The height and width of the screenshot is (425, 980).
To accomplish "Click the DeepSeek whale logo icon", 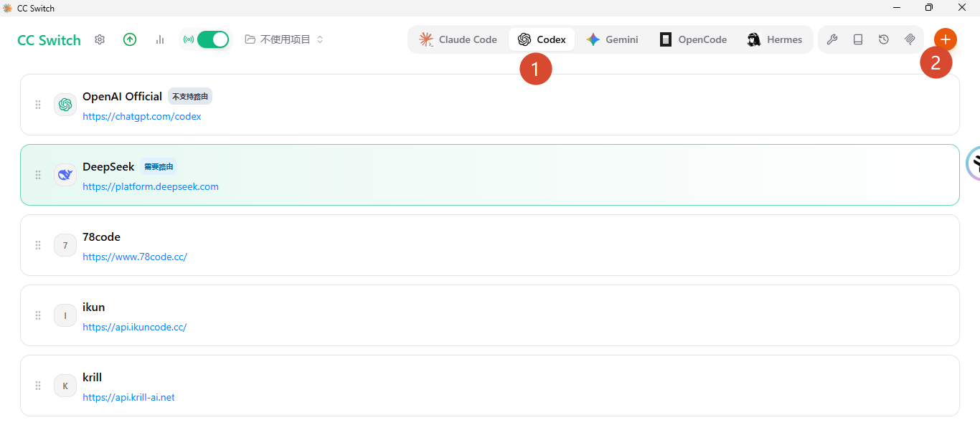I will (x=65, y=175).
